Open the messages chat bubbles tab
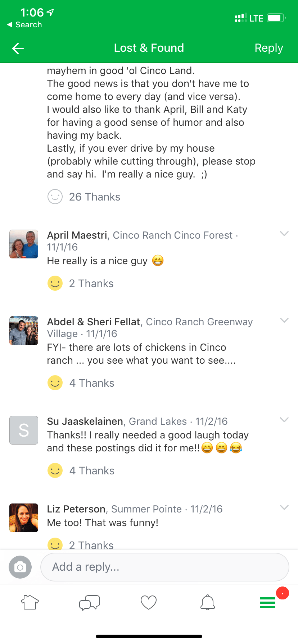Screen dimensions: 298x644 point(89,602)
